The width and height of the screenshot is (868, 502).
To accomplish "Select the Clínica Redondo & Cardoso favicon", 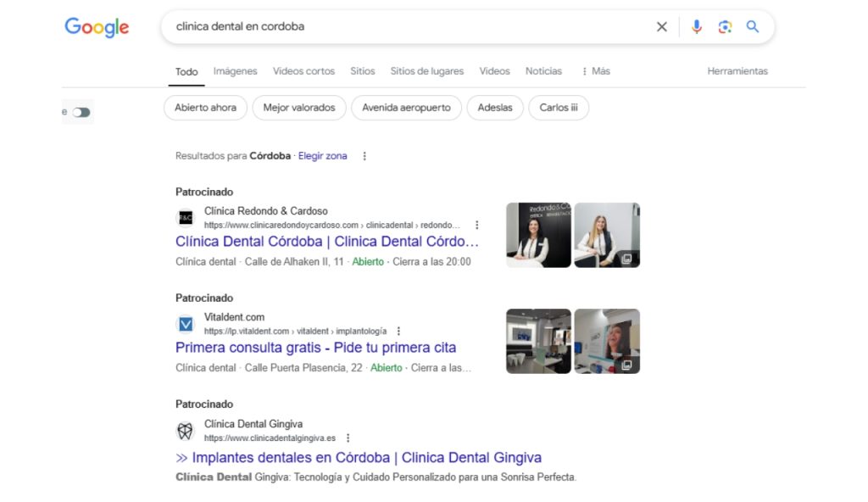I will (186, 217).
